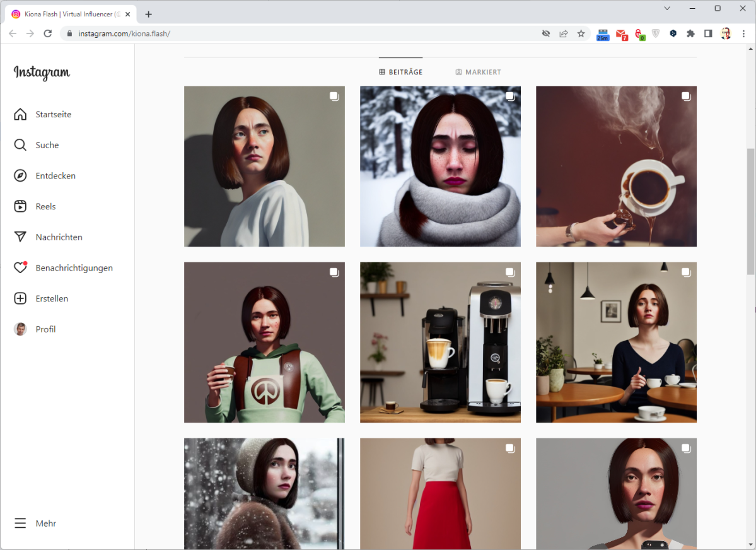Open post of woman in knit hat in snow
The width and height of the screenshot is (756, 550).
264,494
